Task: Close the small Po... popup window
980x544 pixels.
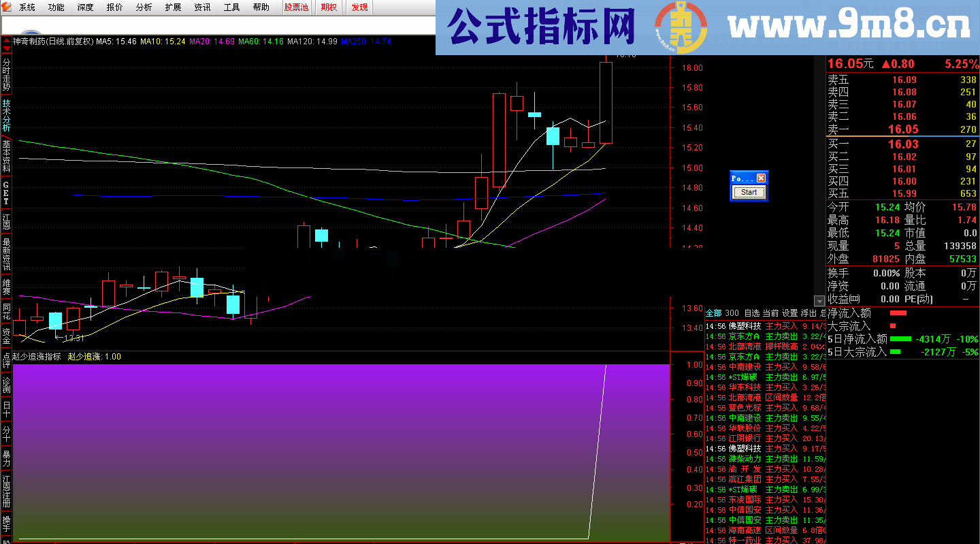Action: coord(762,178)
